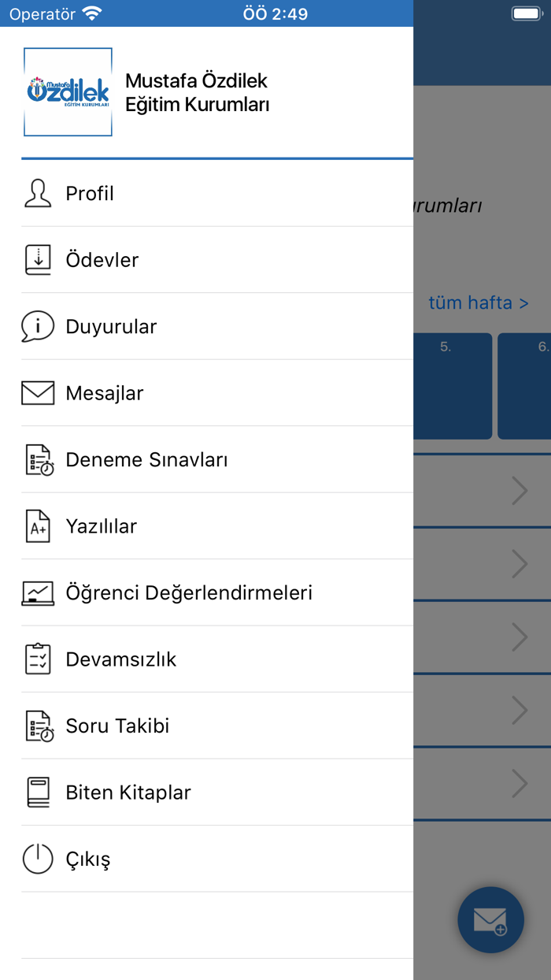Tap the Ödevler download-book icon
The image size is (551, 980).
(37, 260)
